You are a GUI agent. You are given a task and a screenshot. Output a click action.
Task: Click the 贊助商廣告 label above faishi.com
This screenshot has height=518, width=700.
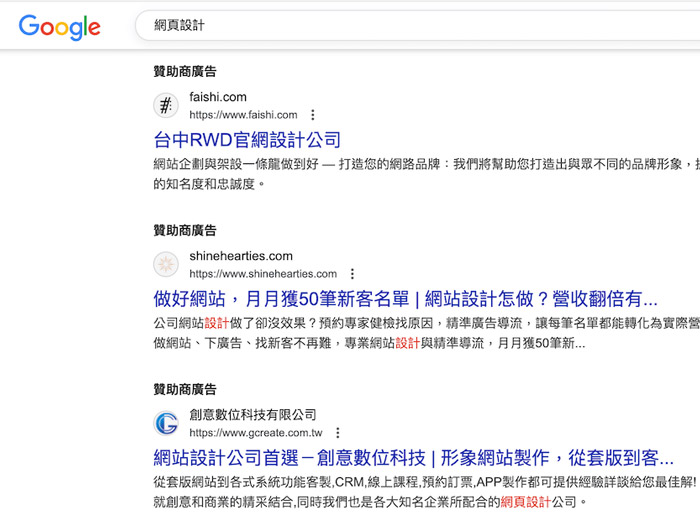[185, 71]
